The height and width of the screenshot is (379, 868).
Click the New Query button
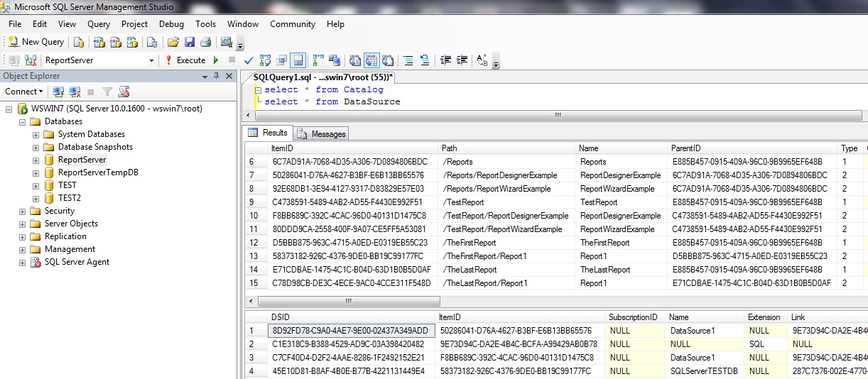pos(36,42)
